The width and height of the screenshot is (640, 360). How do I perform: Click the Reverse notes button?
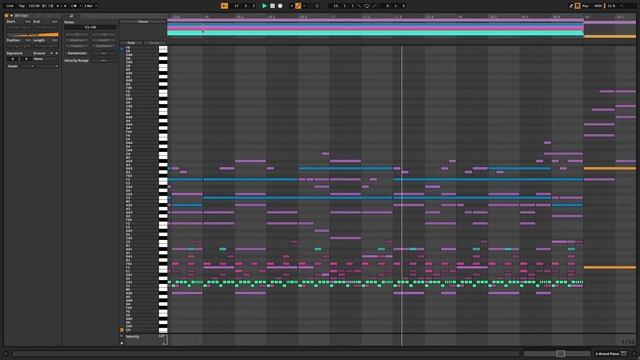tap(77, 40)
